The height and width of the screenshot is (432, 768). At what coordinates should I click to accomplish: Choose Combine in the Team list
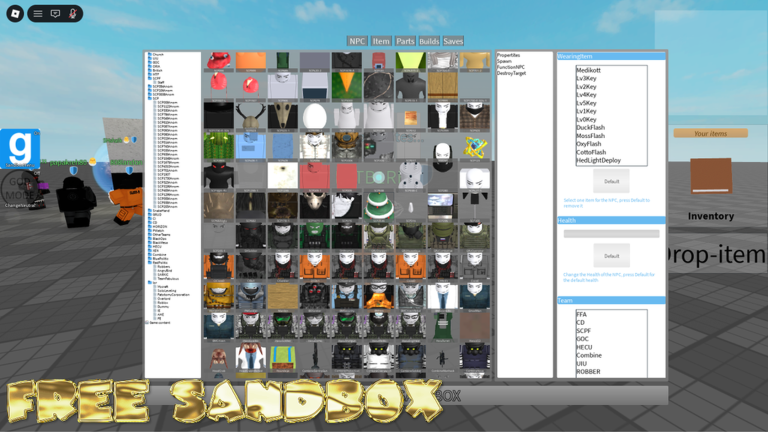(589, 355)
